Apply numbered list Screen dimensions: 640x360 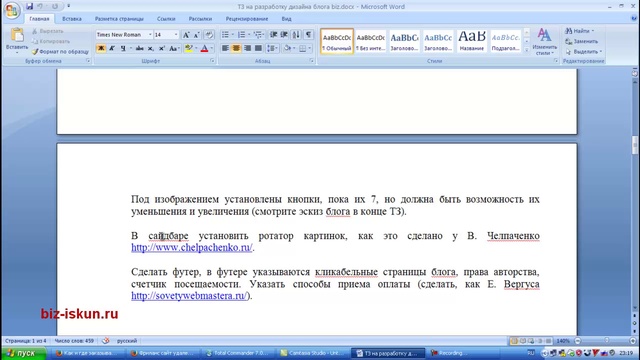tap(242, 35)
